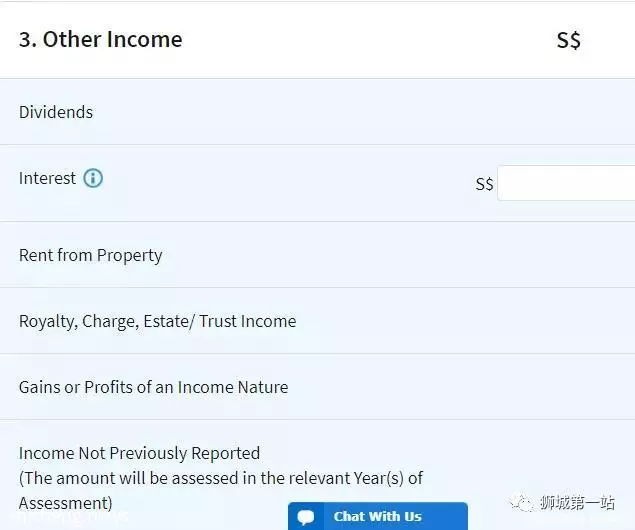Click the word Assessment) on the last line
The image size is (635, 530).
click(66, 503)
